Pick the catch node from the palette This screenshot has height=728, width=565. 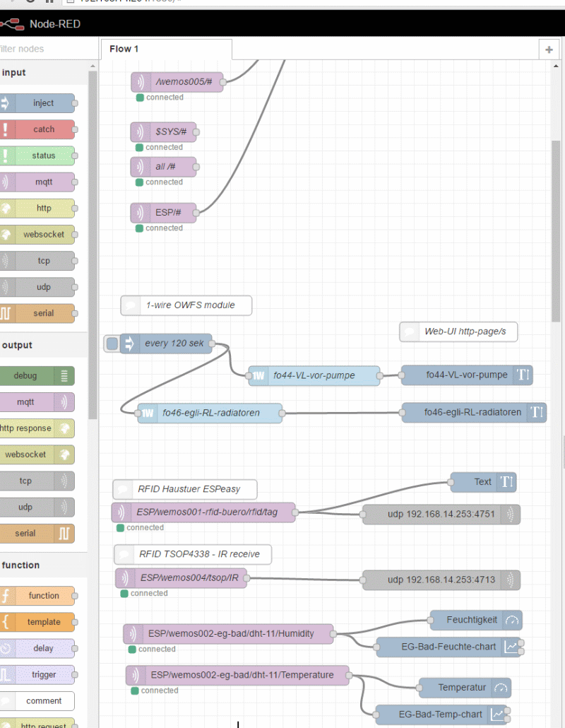[x=37, y=129]
